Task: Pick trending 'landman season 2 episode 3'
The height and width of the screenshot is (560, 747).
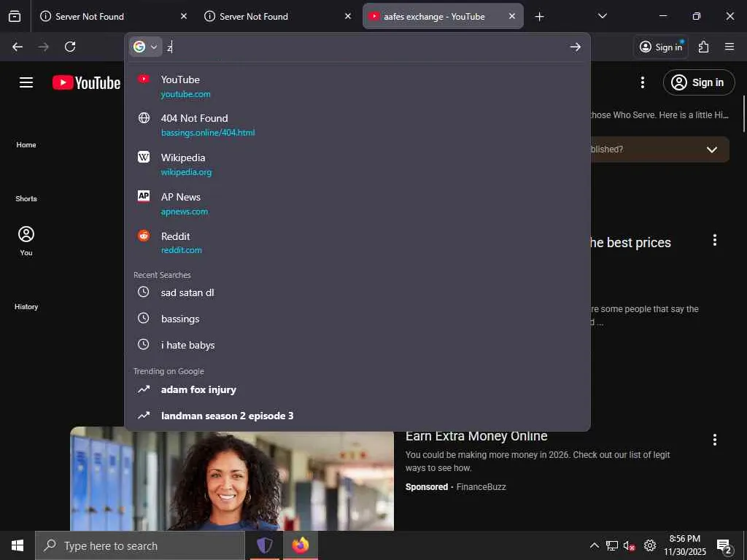Action: click(357, 416)
